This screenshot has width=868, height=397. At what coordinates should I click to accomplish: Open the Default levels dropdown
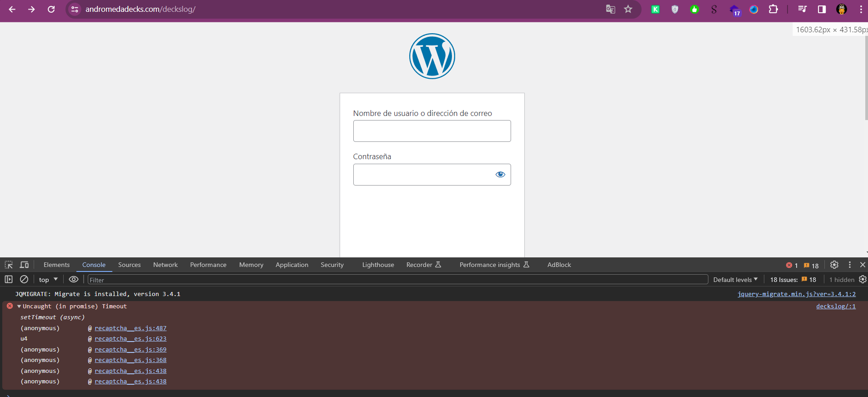[735, 280]
